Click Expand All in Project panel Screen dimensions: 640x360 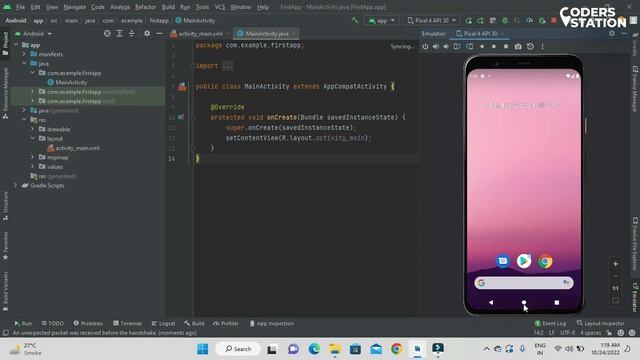click(119, 33)
